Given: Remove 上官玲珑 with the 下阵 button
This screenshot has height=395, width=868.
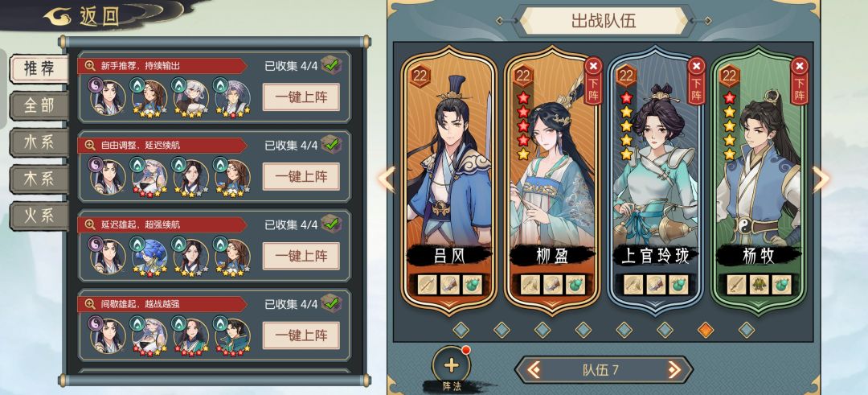Looking at the screenshot, I should [696, 80].
